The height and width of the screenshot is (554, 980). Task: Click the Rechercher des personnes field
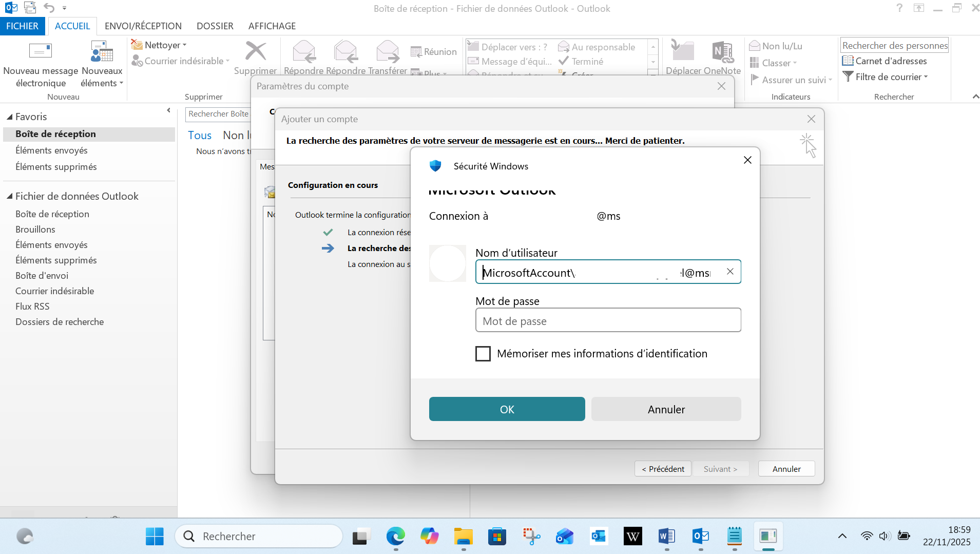coord(895,46)
